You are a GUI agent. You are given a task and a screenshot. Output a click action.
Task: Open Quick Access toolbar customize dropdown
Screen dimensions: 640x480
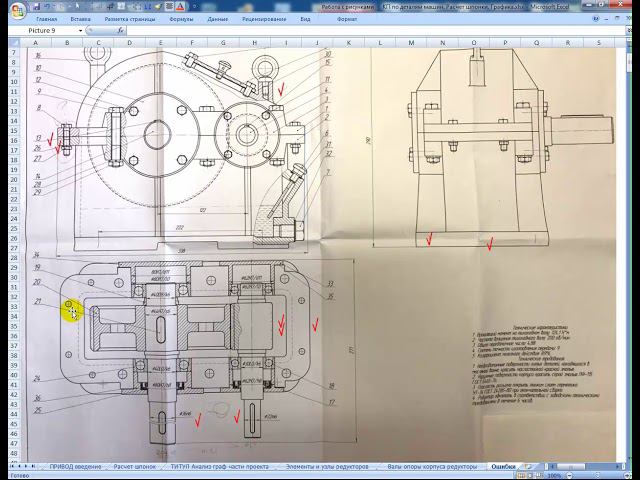(195, 7)
